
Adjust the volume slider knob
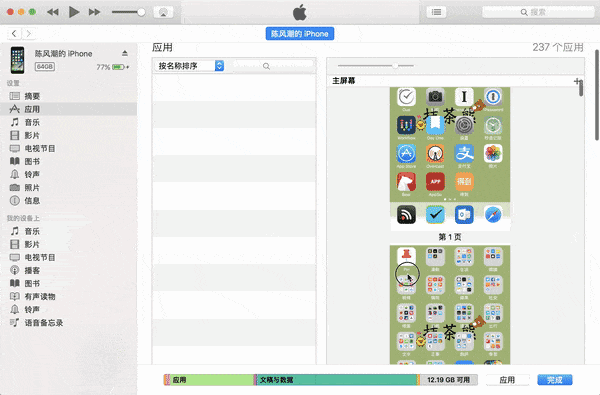[141, 12]
